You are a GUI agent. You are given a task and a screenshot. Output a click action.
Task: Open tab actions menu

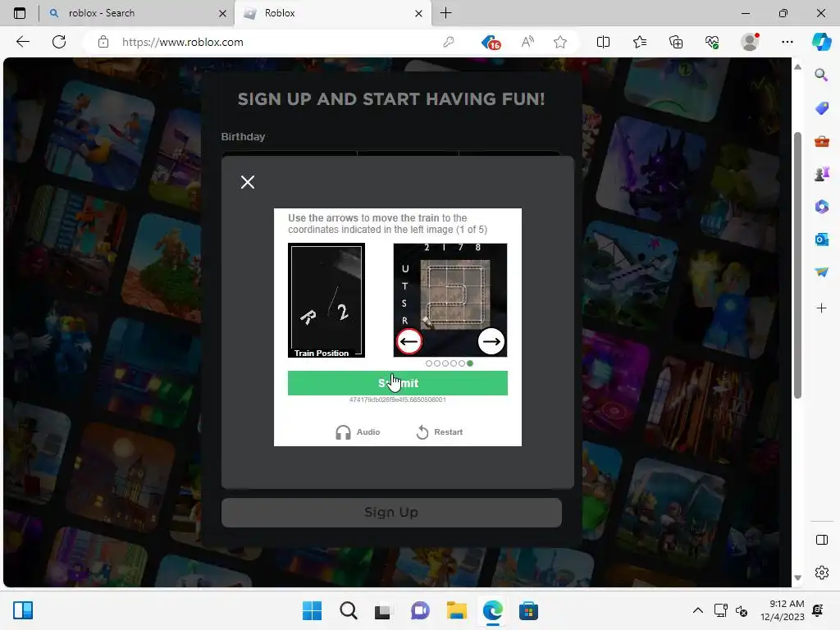pyautogui.click(x=20, y=13)
